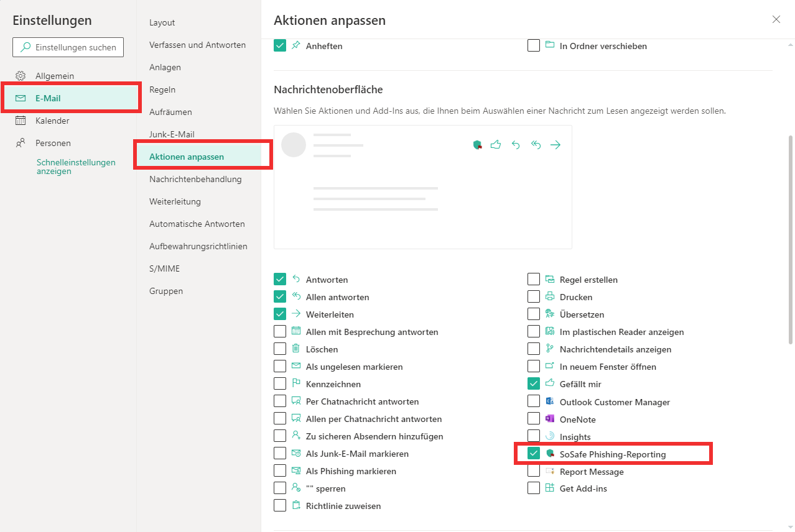Uncheck the SoSafe Phishing-Reporting checkbox
This screenshot has height=532, width=795.
534,454
